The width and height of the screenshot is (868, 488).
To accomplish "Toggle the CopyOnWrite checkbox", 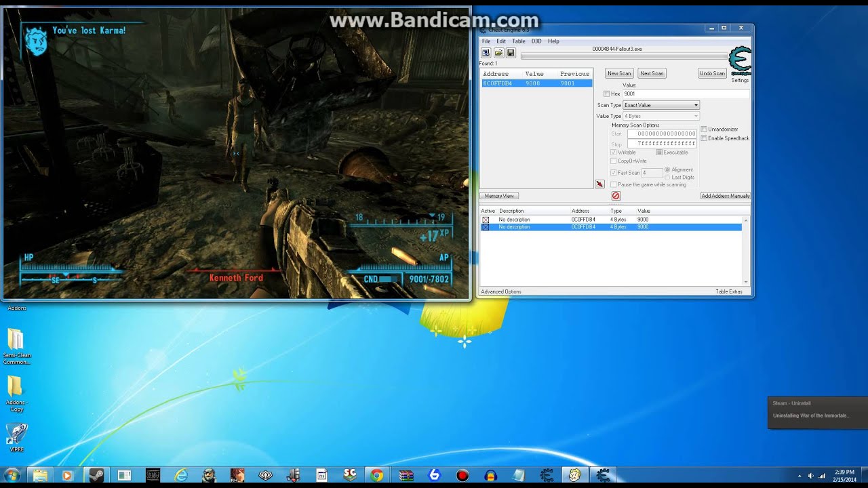I will click(614, 161).
